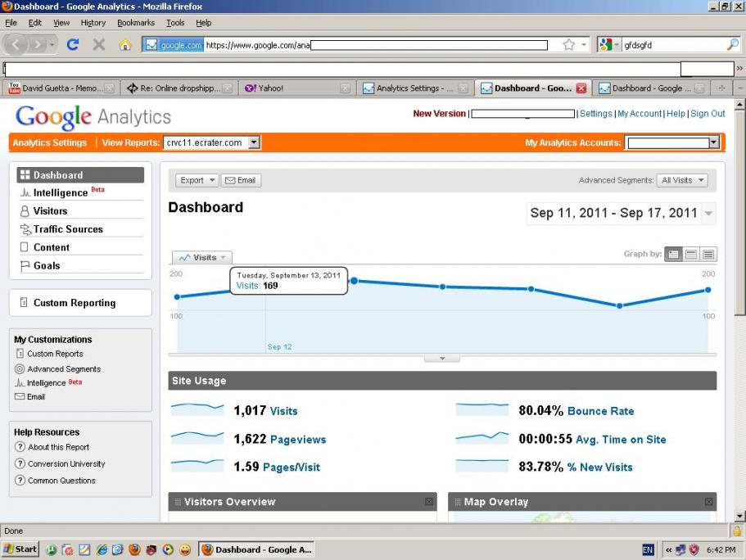Switch to the Analytics Settings tab
Viewport: 746px width, 560px height.
(x=415, y=88)
